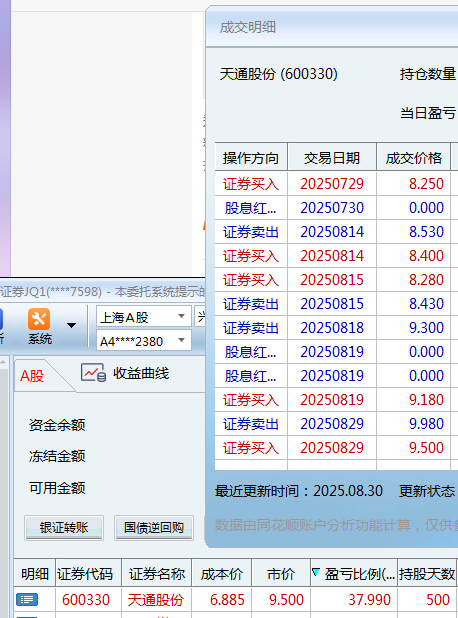Select code 600330 in holdings table
Viewport: 458px width, 618px height.
point(86,600)
